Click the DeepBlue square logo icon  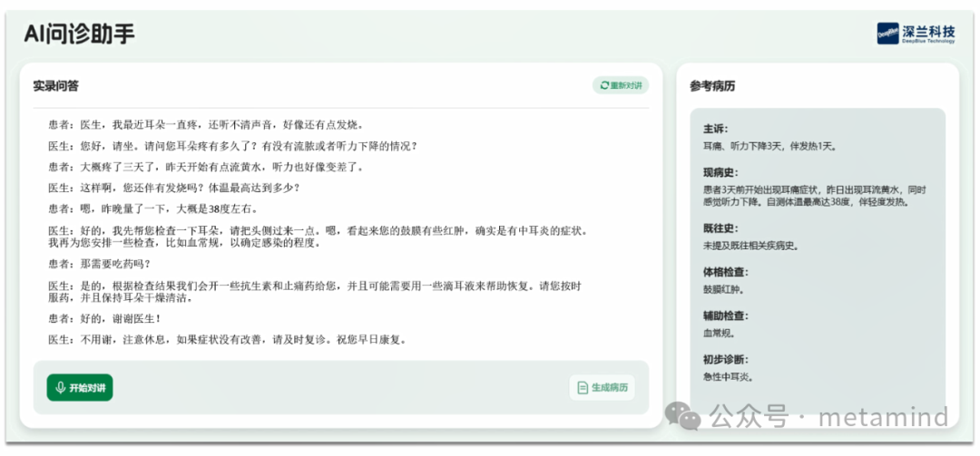(887, 34)
